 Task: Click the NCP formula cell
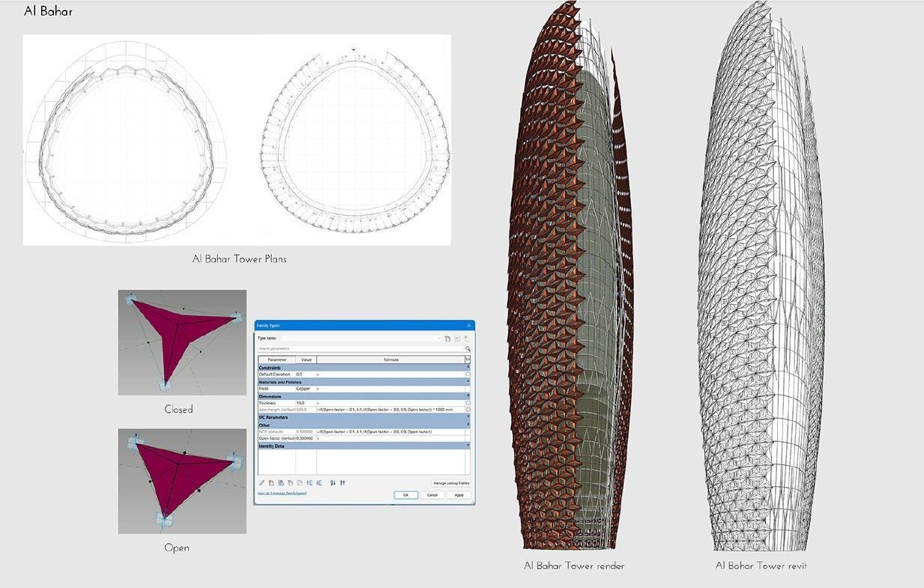[390, 431]
